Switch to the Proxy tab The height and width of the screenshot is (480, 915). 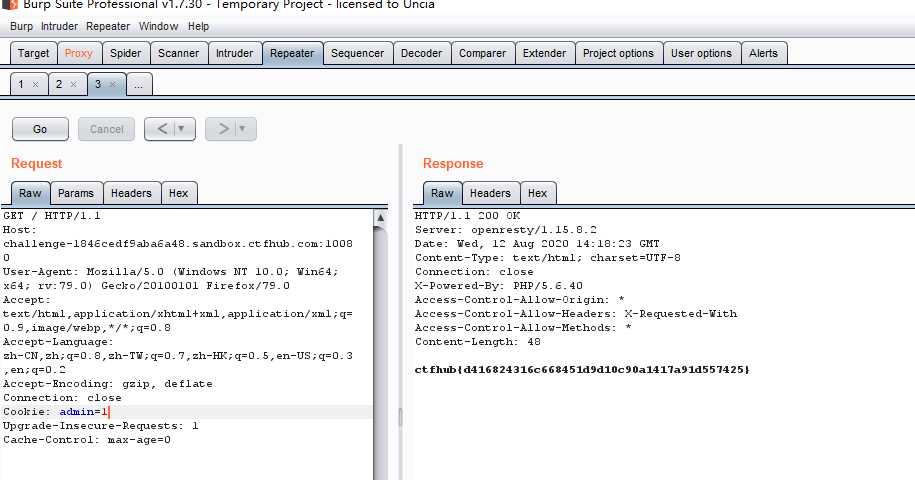[79, 53]
